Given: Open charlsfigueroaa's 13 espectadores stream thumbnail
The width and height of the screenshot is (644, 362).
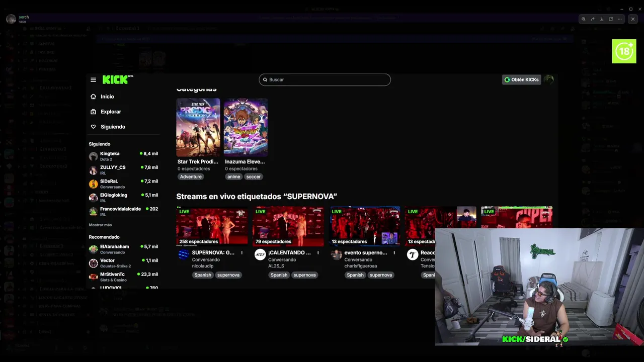Looking at the screenshot, I should [365, 226].
